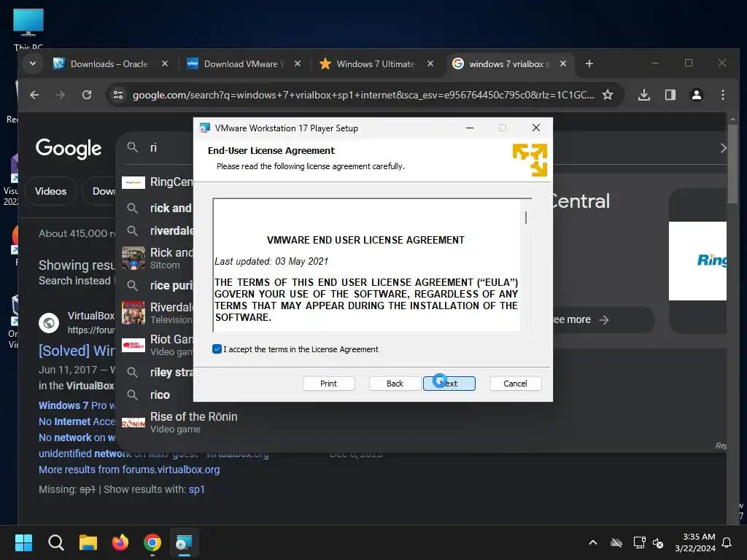Choose the Rick and Morty sitcom suggestion
The image size is (747, 560).
coord(158,258)
